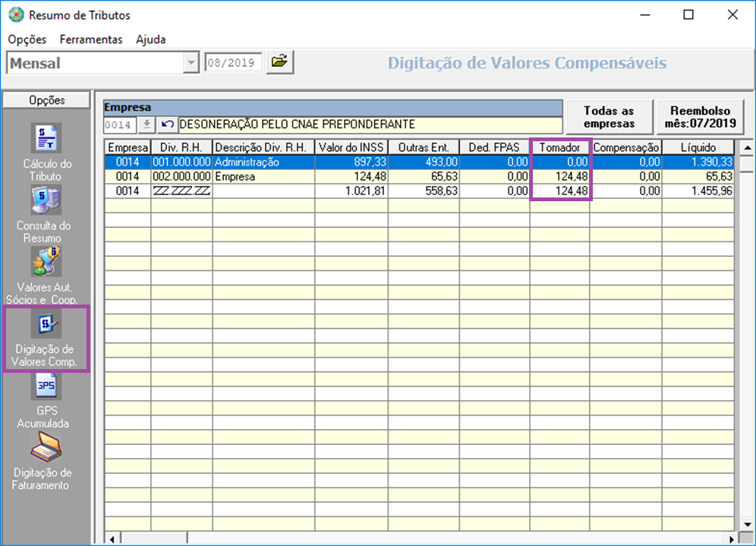Image resolution: width=756 pixels, height=546 pixels.
Task: Click the company code field 0014
Action: click(x=120, y=125)
